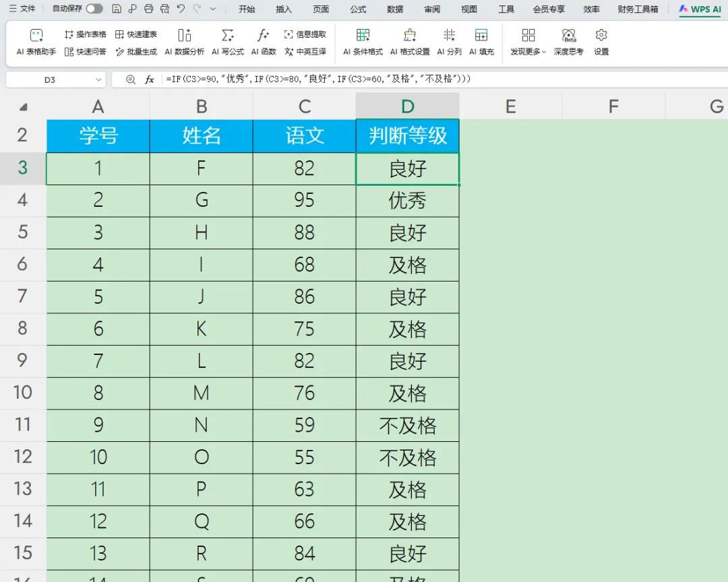Redo the last undone action
Screen dimensions: 728x582
click(198, 9)
